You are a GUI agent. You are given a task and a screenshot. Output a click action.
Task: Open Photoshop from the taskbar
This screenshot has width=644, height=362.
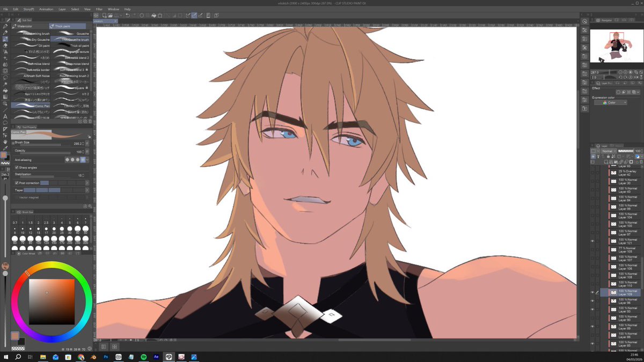point(106,356)
